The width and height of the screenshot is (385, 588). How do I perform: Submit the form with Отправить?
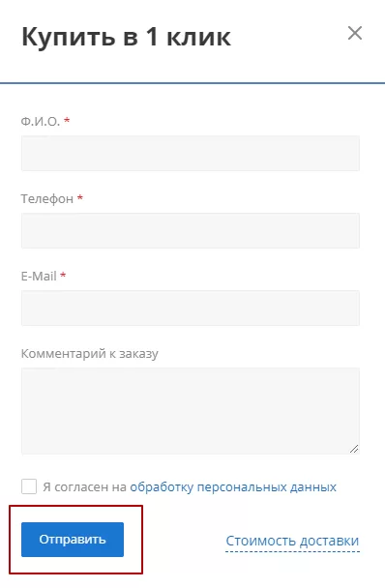point(73,540)
